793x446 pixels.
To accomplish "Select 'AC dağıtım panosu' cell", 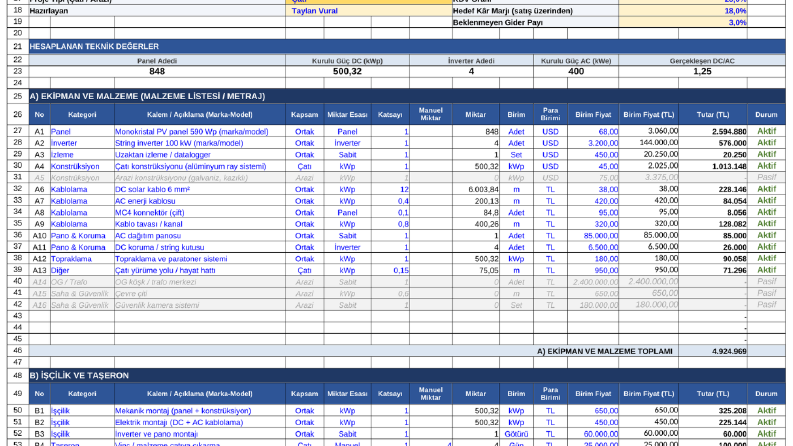I will [x=200, y=236].
